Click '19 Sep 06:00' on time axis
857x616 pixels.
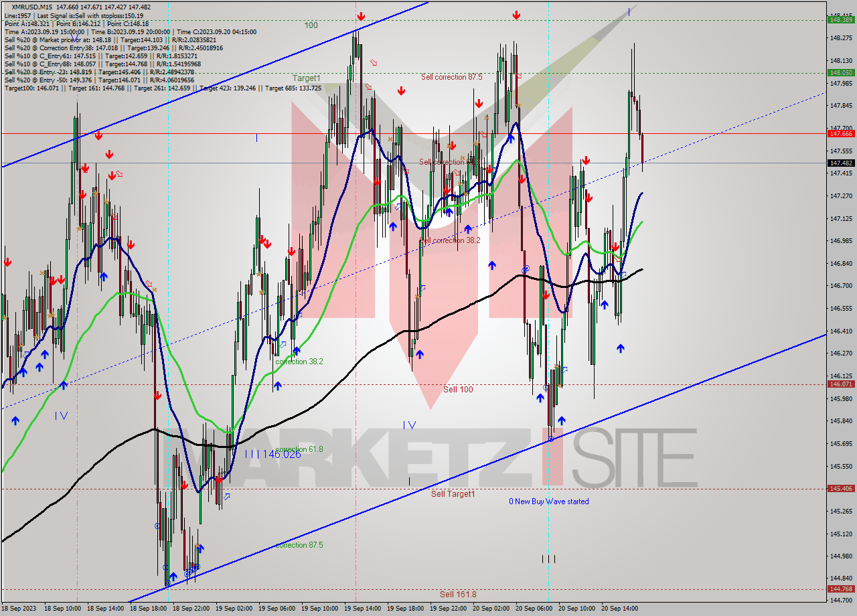(x=277, y=609)
